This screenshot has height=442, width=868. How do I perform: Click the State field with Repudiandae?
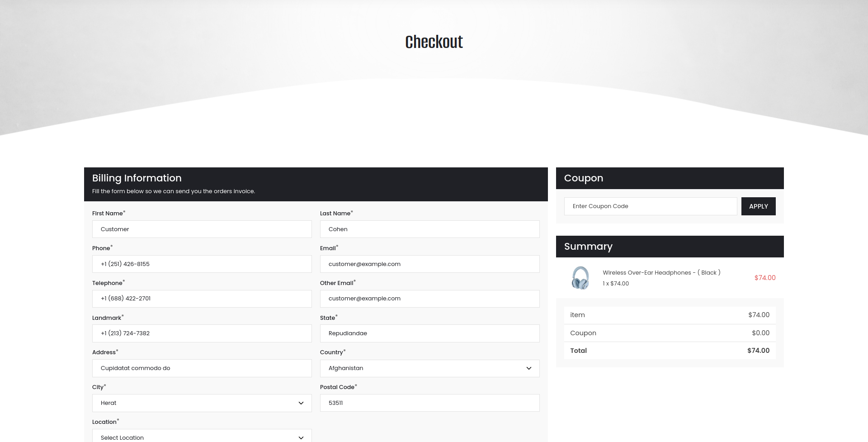[429, 333]
